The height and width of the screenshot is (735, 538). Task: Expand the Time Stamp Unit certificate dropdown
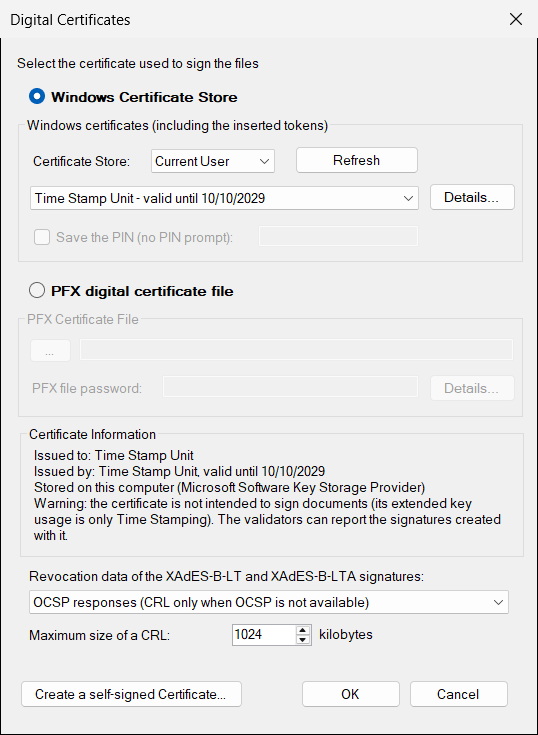click(224, 198)
